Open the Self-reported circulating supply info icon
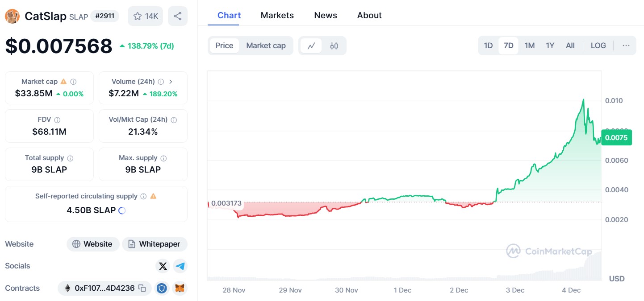This screenshot has width=644, height=301. click(x=143, y=196)
